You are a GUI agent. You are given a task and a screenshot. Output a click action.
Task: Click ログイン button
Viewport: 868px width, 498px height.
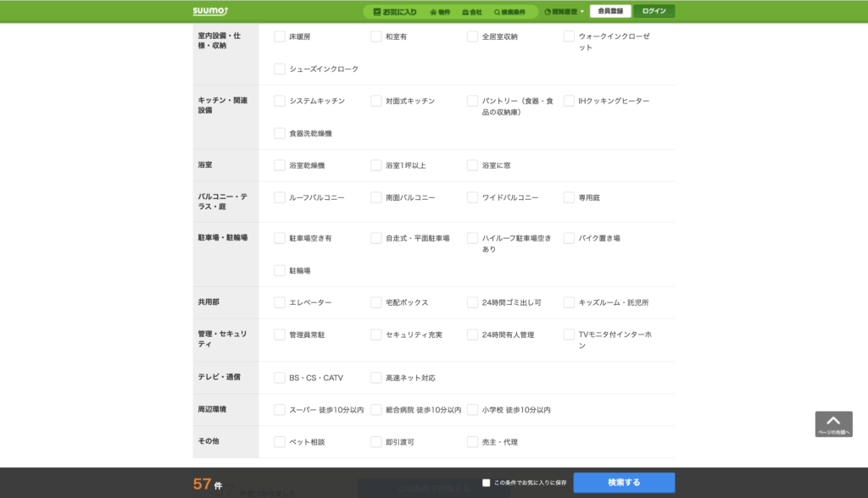click(654, 11)
